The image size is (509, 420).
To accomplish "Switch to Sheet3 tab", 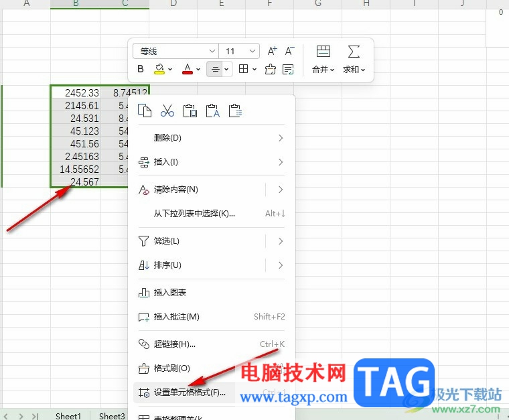I will (112, 416).
